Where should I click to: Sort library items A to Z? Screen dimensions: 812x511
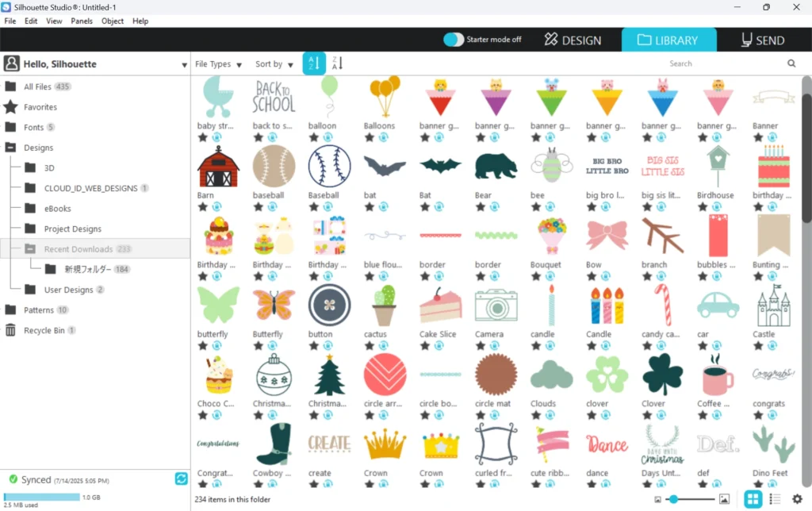tap(314, 63)
